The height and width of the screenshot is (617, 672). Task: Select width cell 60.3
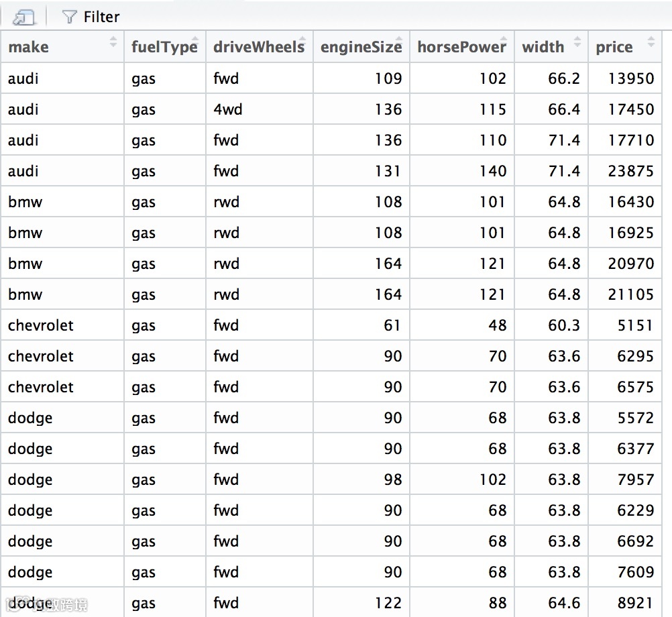(x=551, y=325)
